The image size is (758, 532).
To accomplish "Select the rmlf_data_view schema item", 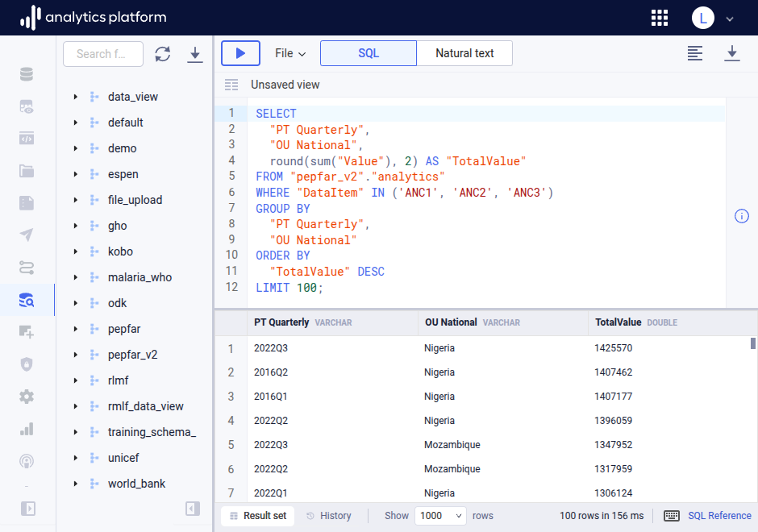I will (145, 406).
